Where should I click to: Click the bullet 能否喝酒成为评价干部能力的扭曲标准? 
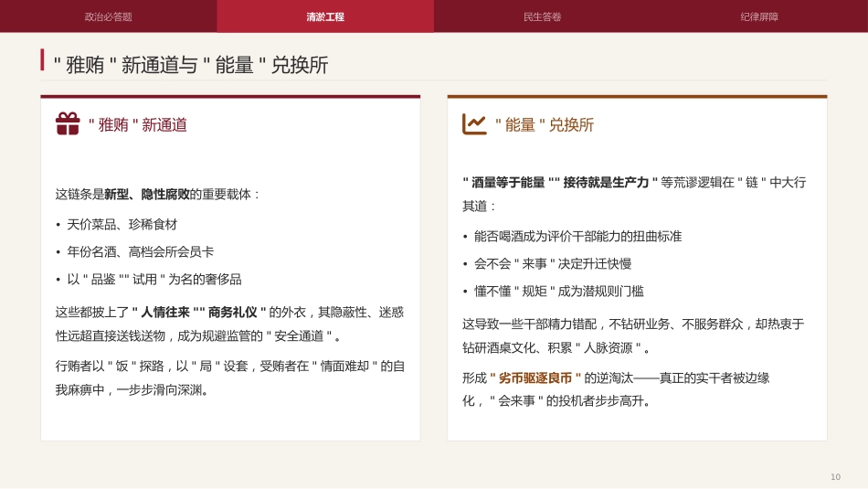pos(578,237)
